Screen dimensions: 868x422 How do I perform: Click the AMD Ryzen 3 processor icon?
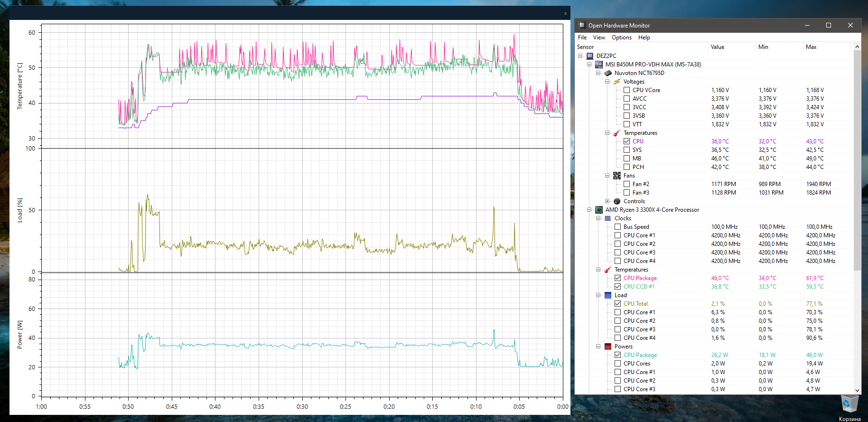click(x=599, y=210)
